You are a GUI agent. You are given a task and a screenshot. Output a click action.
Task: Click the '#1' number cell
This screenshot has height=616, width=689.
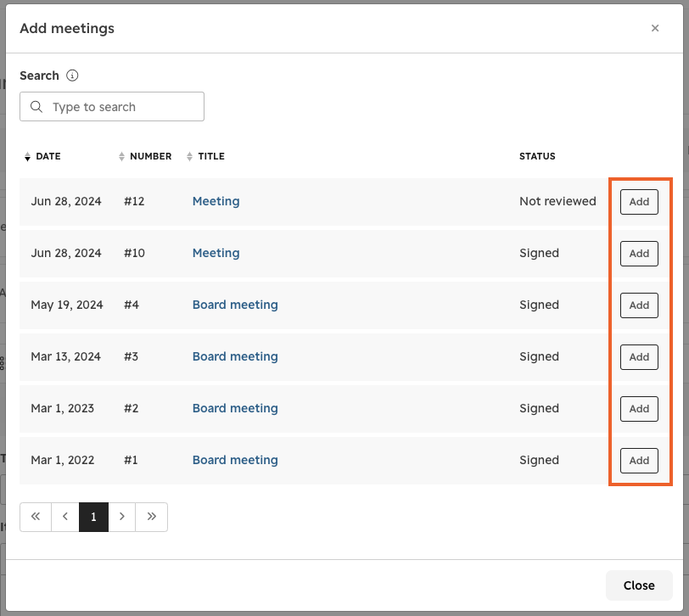pos(131,460)
